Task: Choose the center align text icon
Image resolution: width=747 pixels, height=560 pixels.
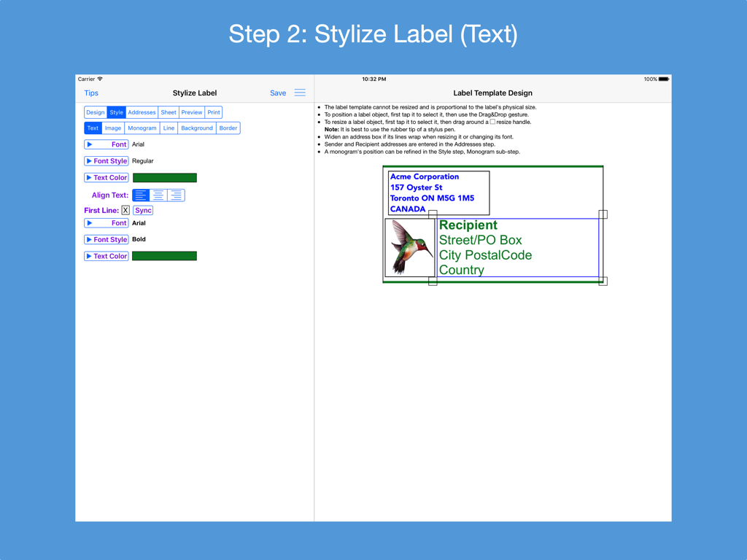Action: tap(158, 195)
